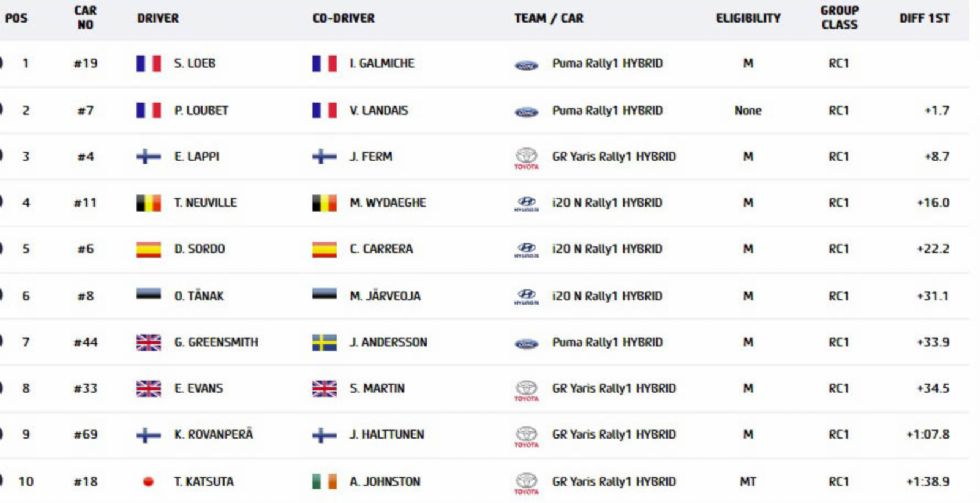Viewport: 980px width, 503px height.
Task: Select co-driver I. Galmiche's name
Action: pyautogui.click(x=382, y=63)
